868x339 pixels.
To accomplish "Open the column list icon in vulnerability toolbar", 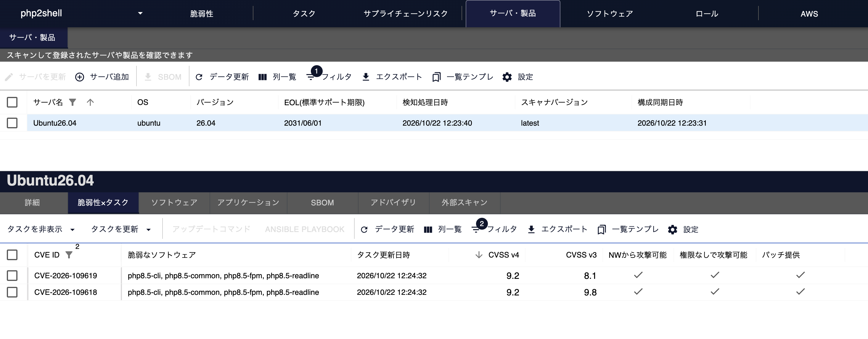I will point(428,229).
